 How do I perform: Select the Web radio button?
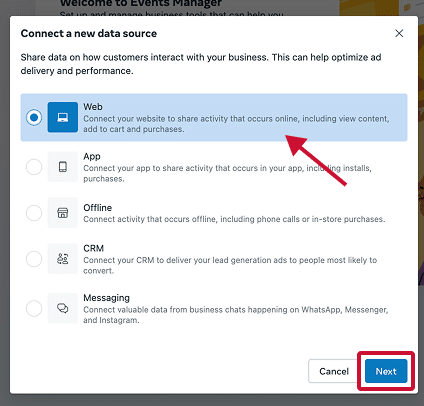(34, 117)
